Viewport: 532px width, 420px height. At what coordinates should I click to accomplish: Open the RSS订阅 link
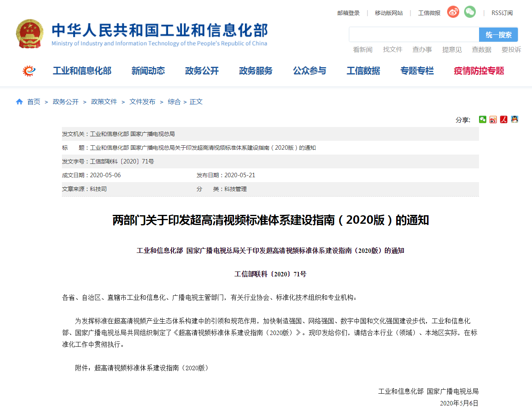tap(502, 13)
